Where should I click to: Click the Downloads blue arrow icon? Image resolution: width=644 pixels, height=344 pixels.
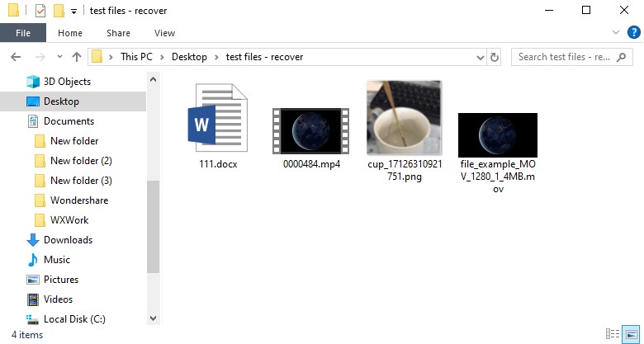click(33, 240)
